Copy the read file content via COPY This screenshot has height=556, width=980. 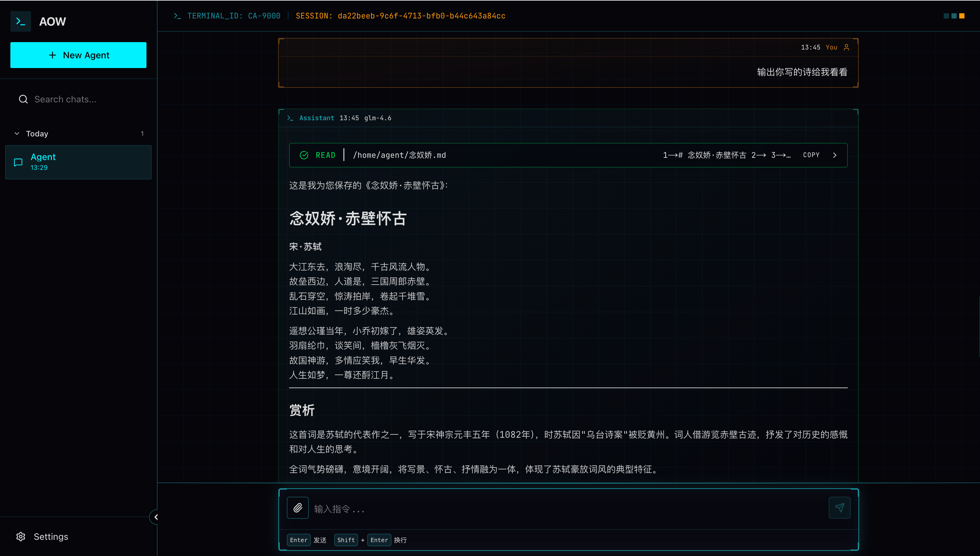point(811,155)
